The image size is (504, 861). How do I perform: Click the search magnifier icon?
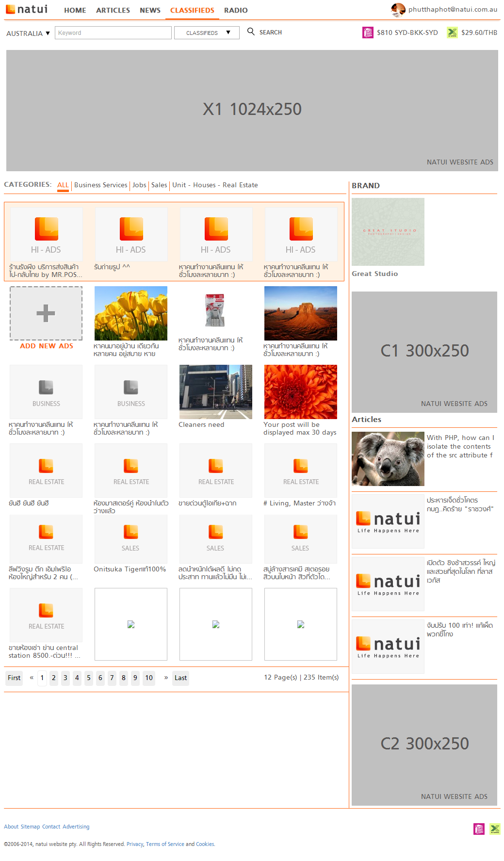pos(251,32)
